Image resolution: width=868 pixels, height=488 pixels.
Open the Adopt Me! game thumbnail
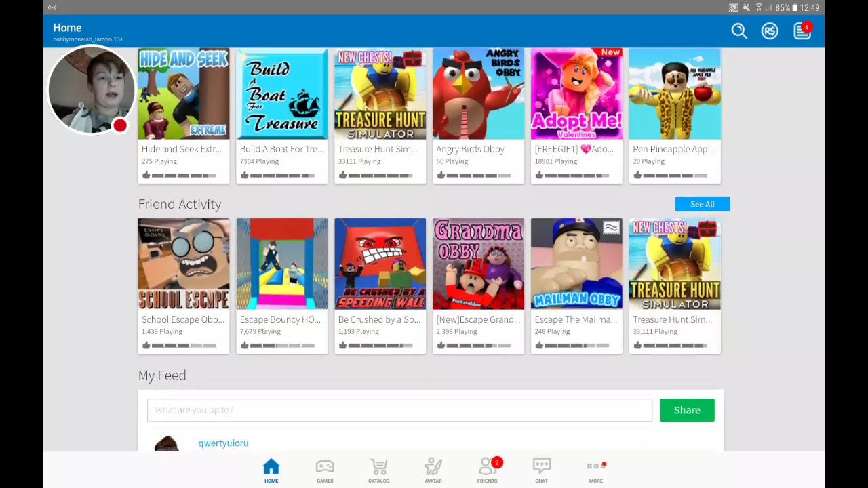(577, 94)
